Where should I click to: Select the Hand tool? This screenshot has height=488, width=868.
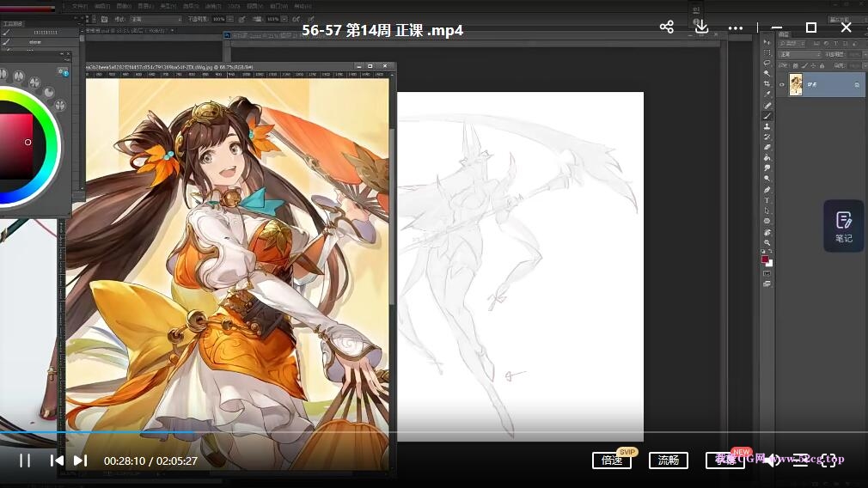[767, 232]
